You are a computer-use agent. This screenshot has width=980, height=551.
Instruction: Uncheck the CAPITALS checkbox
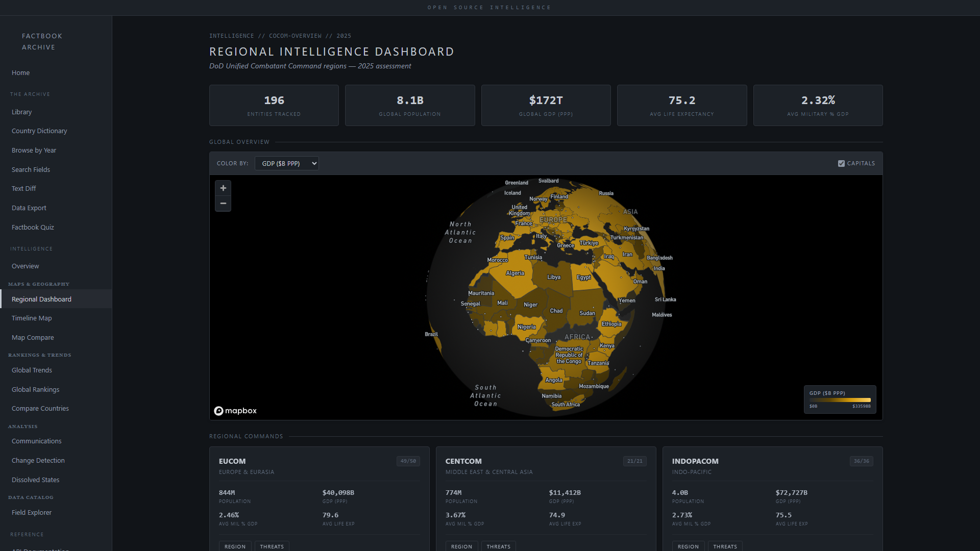pyautogui.click(x=841, y=163)
